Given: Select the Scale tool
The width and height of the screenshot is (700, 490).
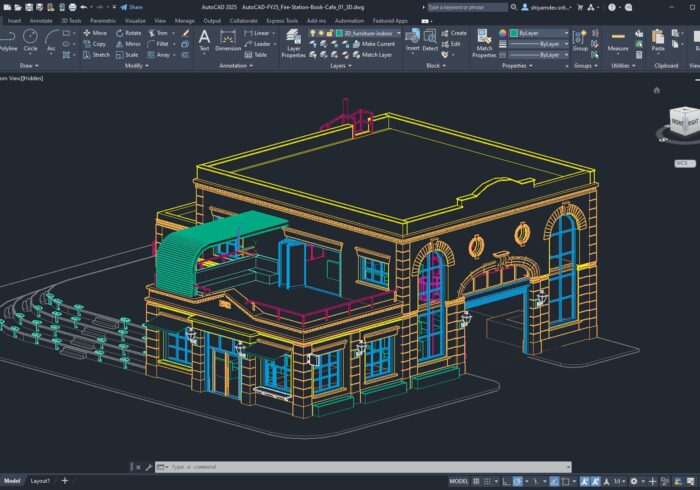Looking at the screenshot, I should tap(127, 54).
